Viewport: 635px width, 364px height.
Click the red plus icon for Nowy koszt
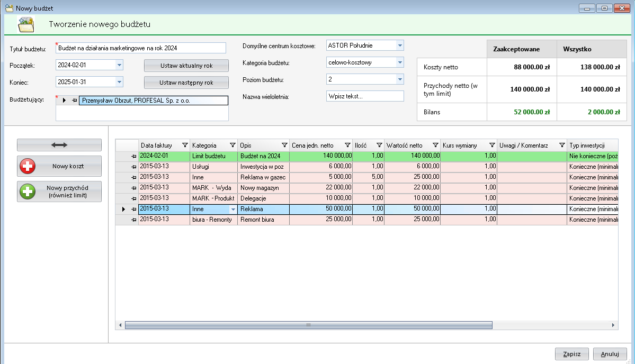tap(28, 166)
